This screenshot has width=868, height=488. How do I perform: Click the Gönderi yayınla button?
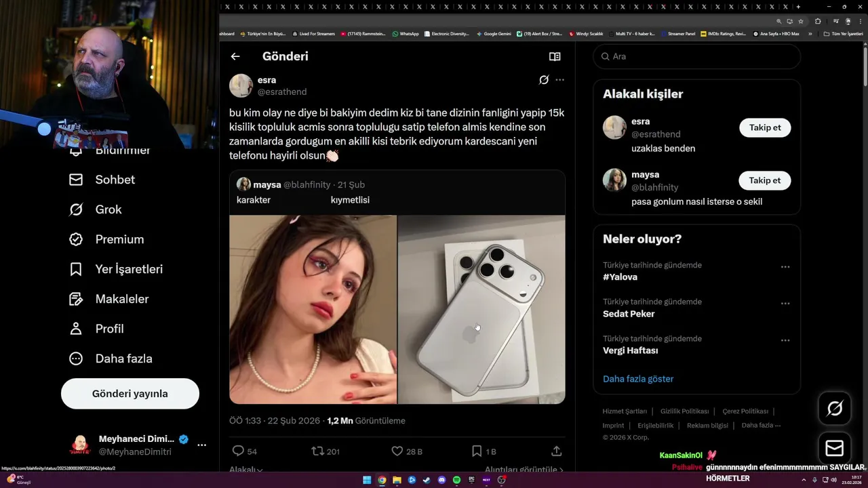tap(130, 394)
